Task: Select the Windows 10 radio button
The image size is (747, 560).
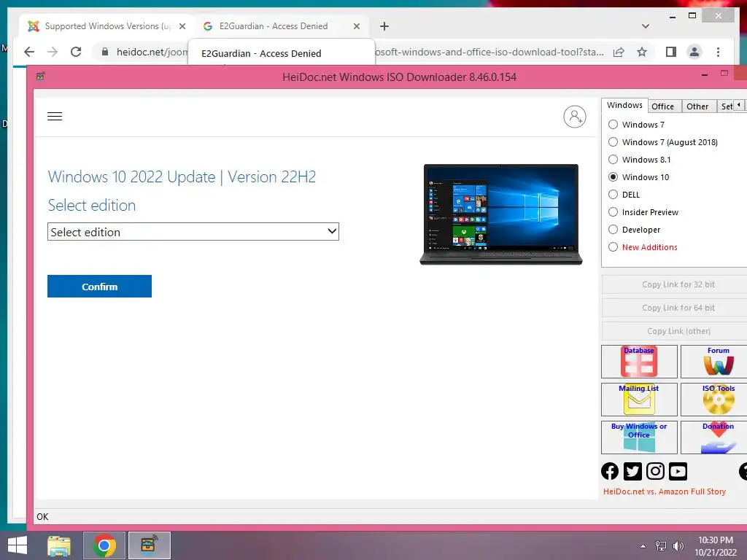Action: click(613, 177)
